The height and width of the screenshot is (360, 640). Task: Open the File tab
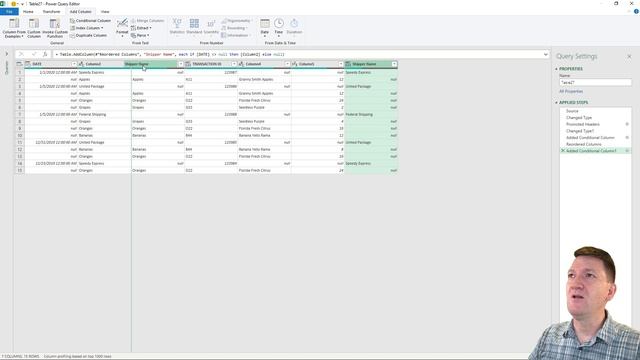pyautogui.click(x=9, y=12)
